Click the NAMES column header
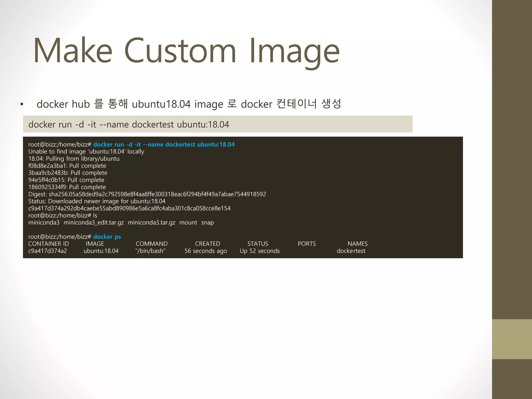 click(x=357, y=244)
